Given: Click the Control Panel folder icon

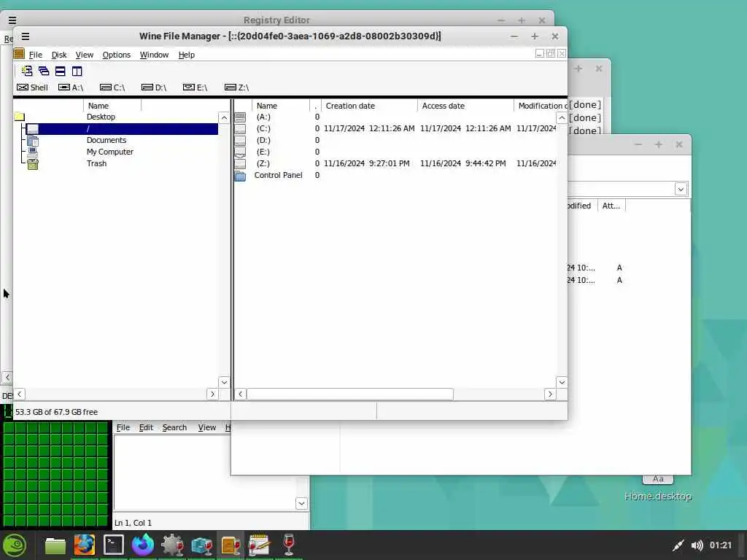Looking at the screenshot, I should (241, 176).
